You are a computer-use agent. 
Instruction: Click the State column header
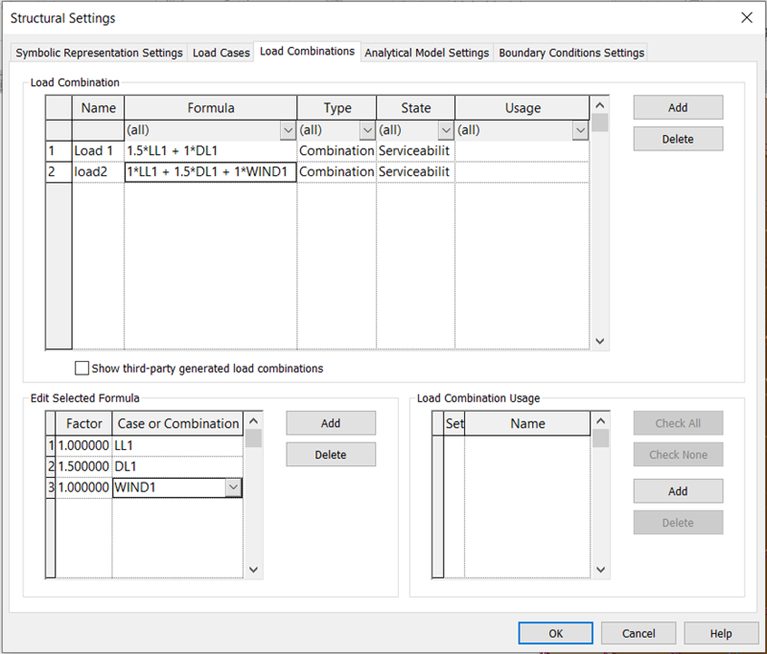pyautogui.click(x=415, y=108)
